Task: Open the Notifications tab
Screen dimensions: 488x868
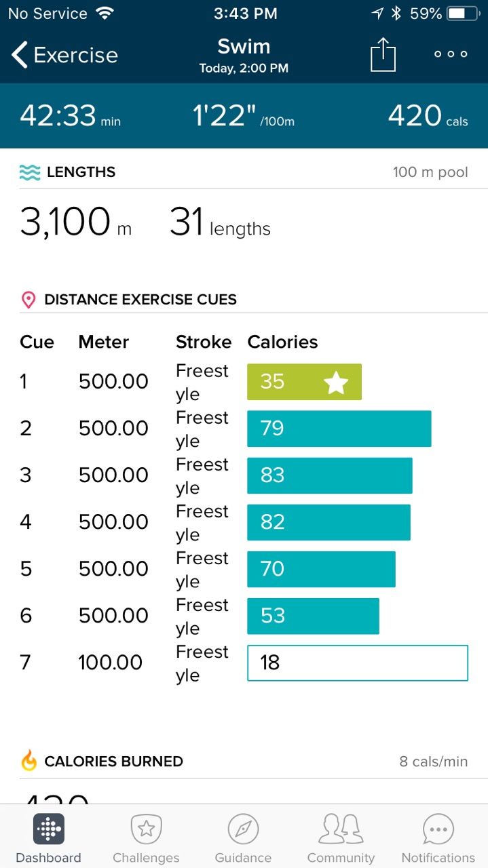Action: pyautogui.click(x=438, y=838)
